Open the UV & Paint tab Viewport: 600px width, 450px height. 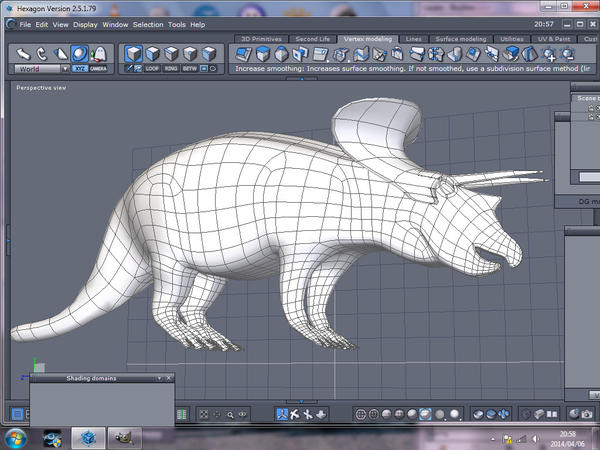pyautogui.click(x=555, y=38)
